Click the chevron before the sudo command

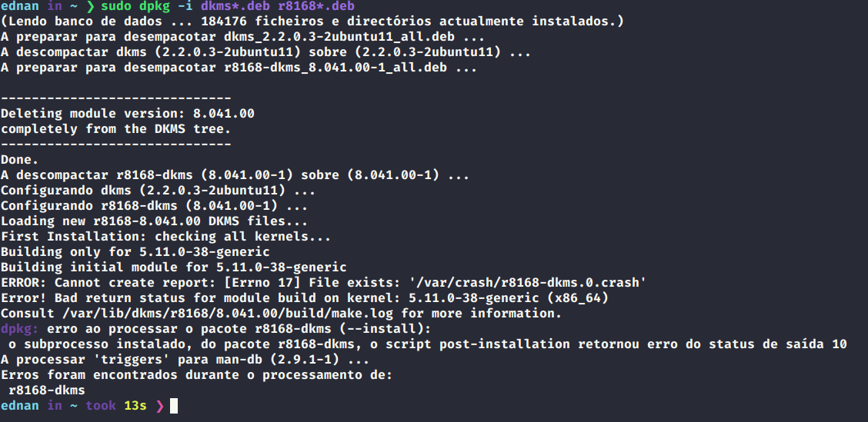coord(89,7)
